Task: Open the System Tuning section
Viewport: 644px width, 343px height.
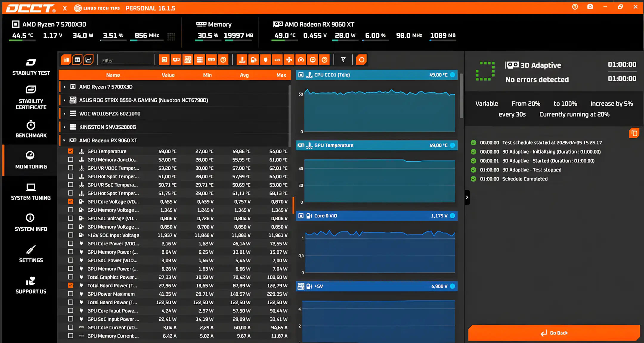Action: (x=31, y=191)
